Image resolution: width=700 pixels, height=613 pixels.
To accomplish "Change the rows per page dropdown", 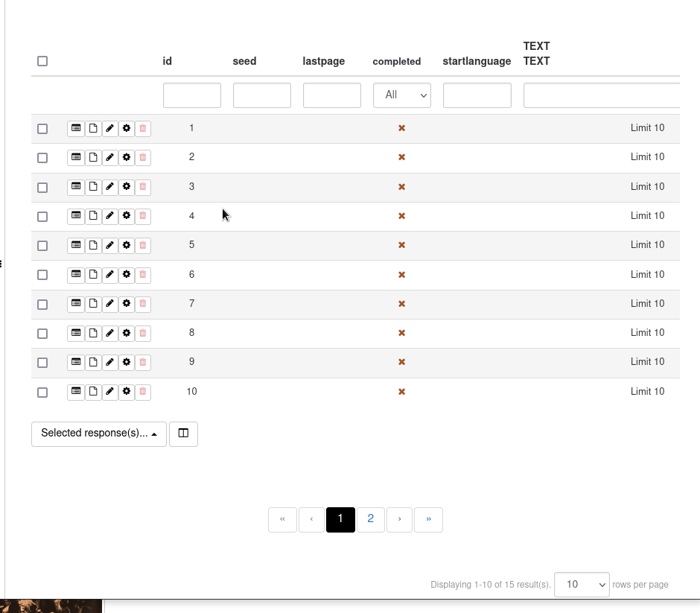I will [582, 585].
